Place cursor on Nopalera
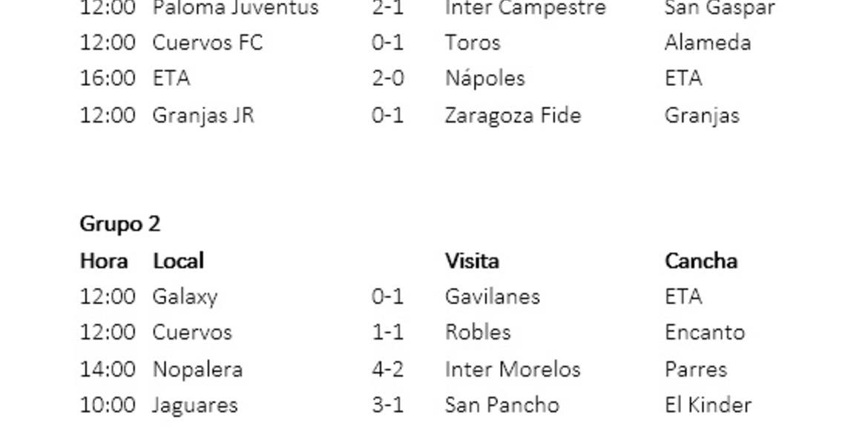This screenshot has width=868, height=445. [197, 369]
